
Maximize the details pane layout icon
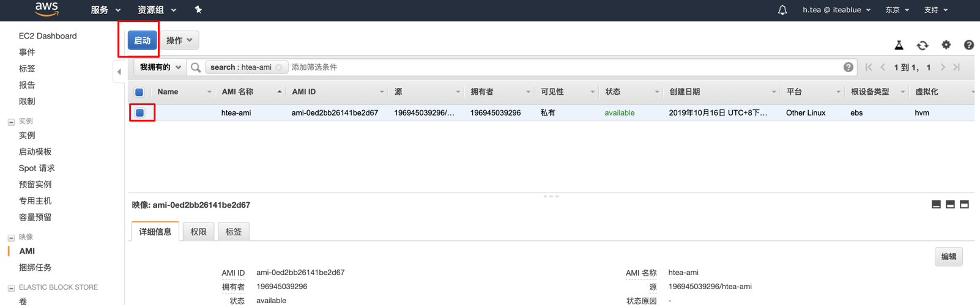(964, 205)
